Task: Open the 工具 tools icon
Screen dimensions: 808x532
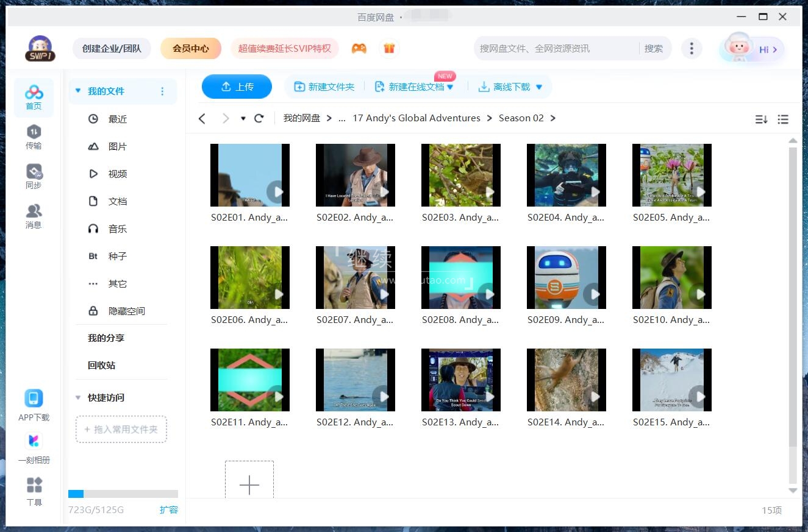Action: [34, 483]
